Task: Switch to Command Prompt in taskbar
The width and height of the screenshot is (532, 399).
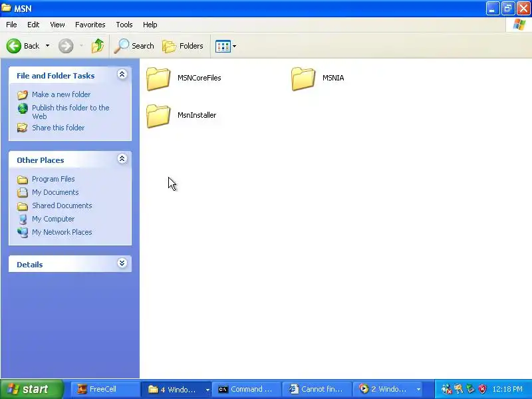Action: (x=247, y=389)
